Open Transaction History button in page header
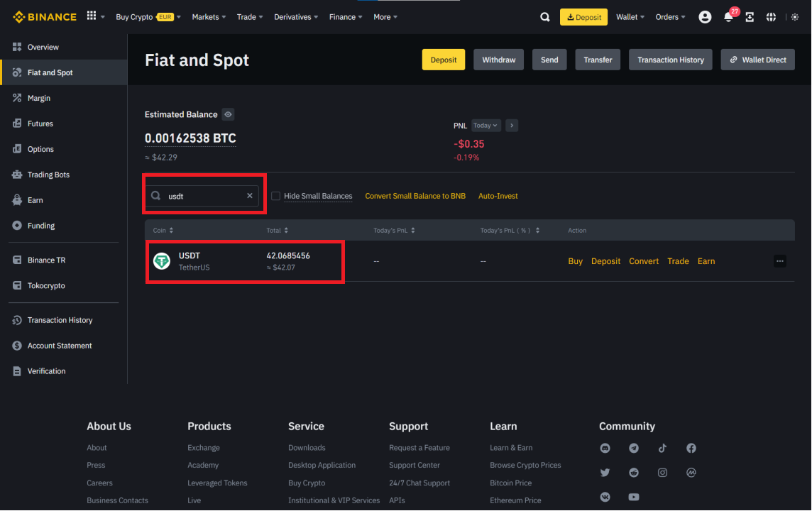The height and width of the screenshot is (511, 812). tap(671, 60)
